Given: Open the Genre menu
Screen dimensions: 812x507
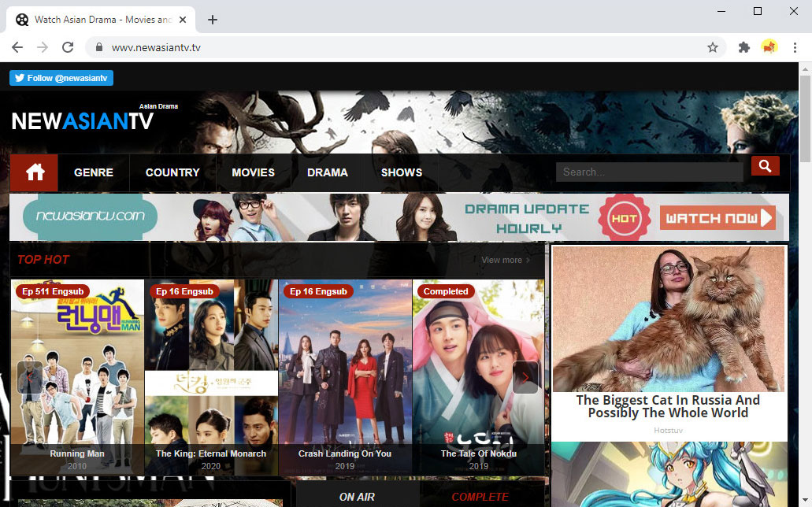Looking at the screenshot, I should [94, 172].
